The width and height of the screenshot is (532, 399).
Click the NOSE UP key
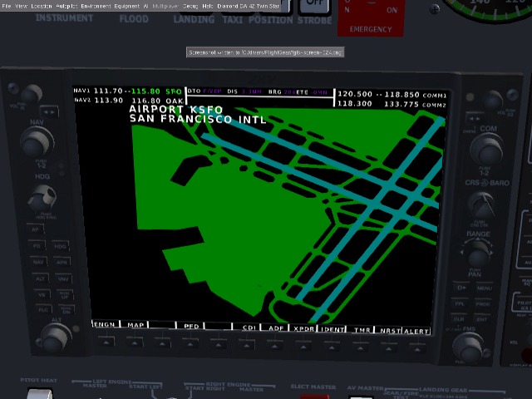65,294
